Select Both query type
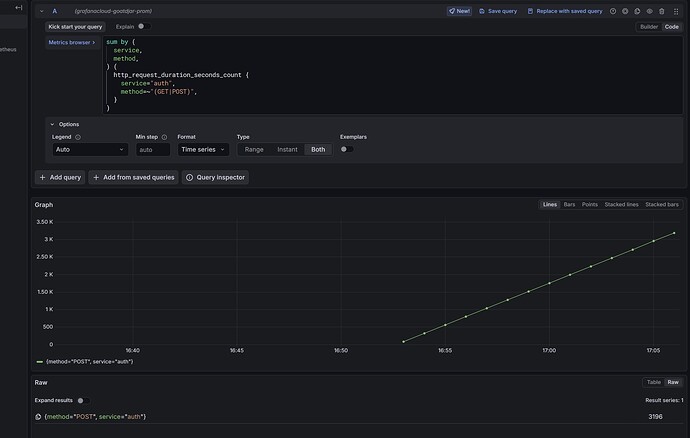Image resolution: width=690 pixels, height=438 pixels. (x=318, y=150)
